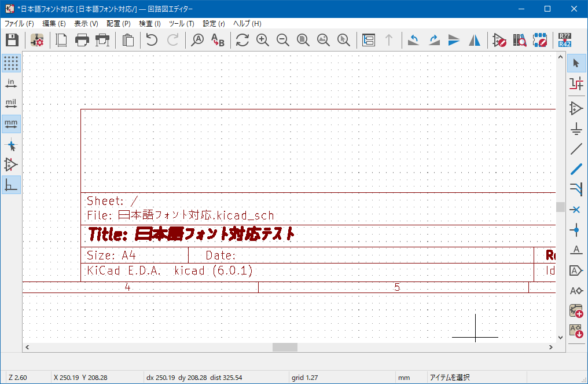The height and width of the screenshot is (384, 588).
Task: Open the ファイル (F) menu
Action: click(x=19, y=24)
